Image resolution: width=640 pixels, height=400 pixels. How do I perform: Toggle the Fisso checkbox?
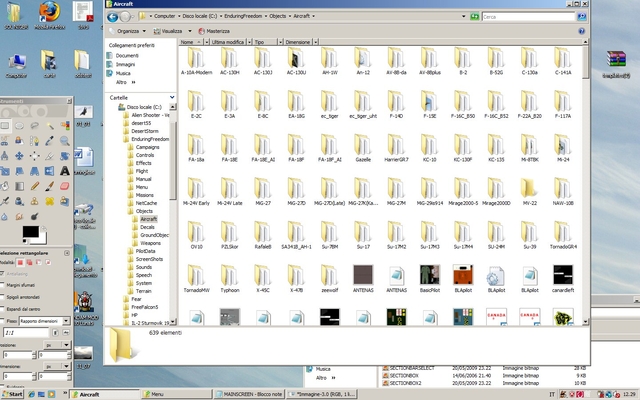click(x=2, y=321)
